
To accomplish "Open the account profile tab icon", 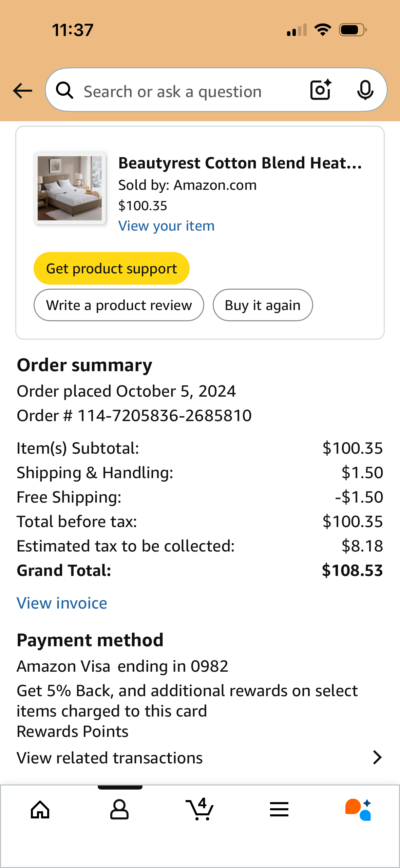I will tap(119, 810).
